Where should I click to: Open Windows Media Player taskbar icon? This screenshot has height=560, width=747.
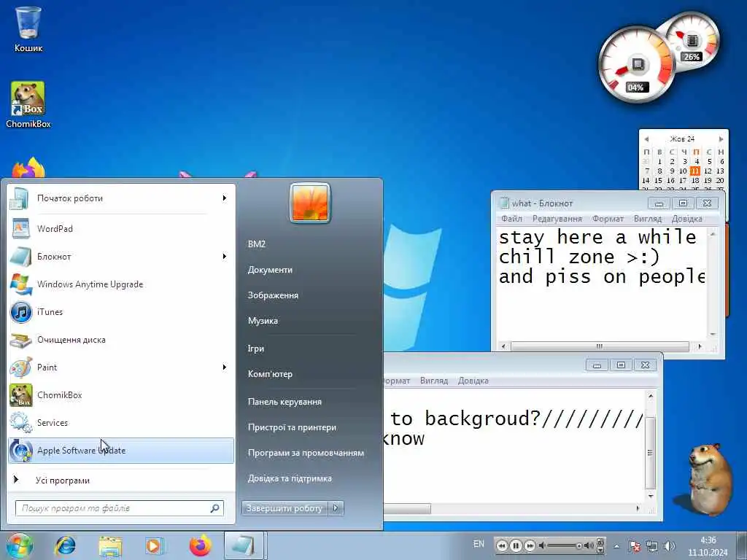(155, 545)
